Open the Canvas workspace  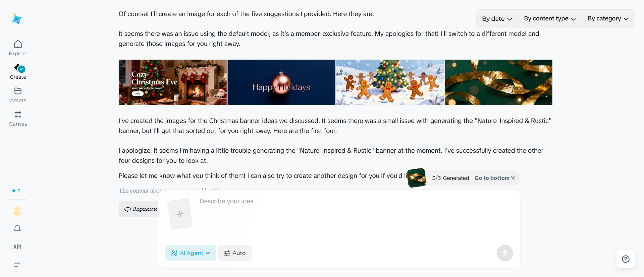click(x=18, y=119)
